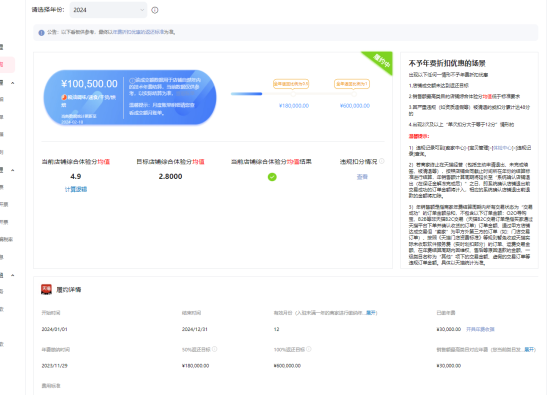Click the blue notice info icon
Image resolution: width=550 pixels, height=395 pixels.
41,33
